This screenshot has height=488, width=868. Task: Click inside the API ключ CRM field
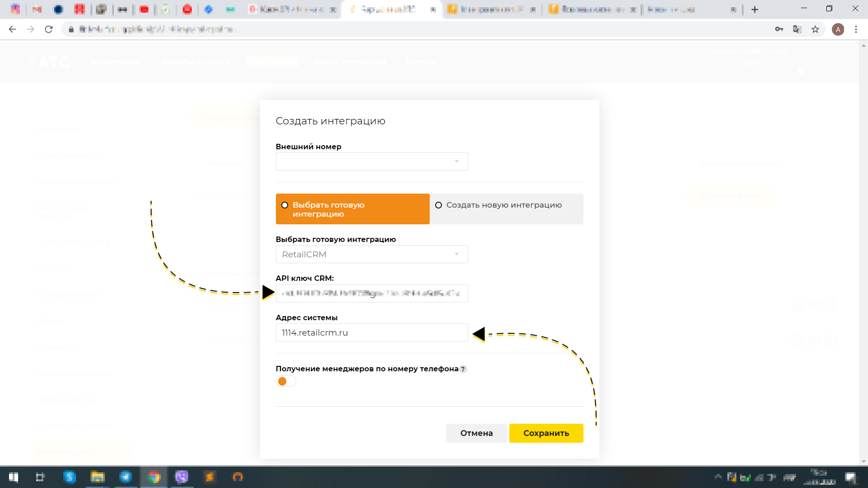pyautogui.click(x=371, y=293)
